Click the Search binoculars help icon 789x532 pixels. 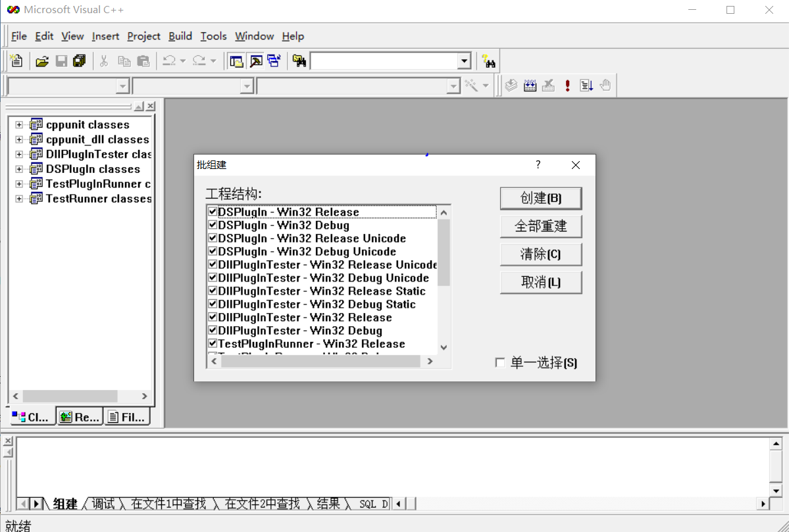[x=488, y=61]
